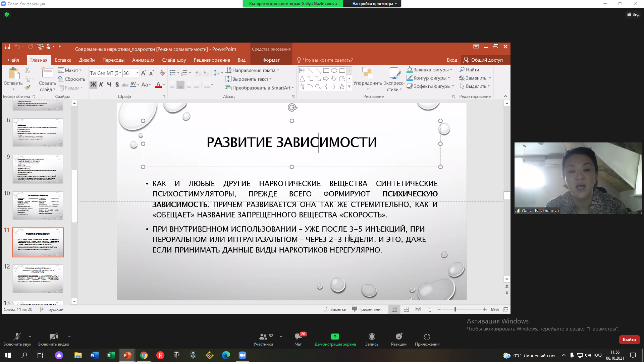
Task: Expand Zoom view settings (Настройки просмотра) dropdown
Action: click(374, 4)
